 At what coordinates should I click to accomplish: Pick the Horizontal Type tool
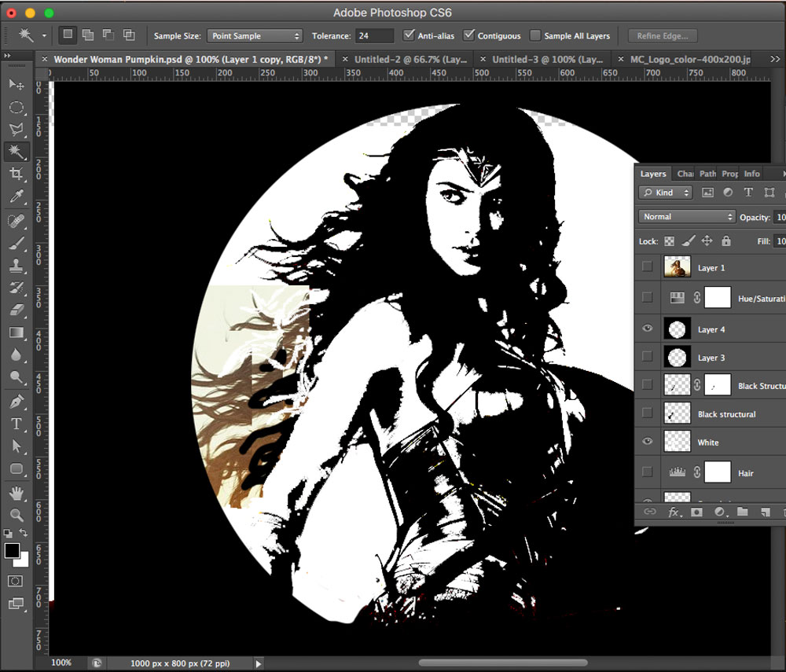coord(16,424)
